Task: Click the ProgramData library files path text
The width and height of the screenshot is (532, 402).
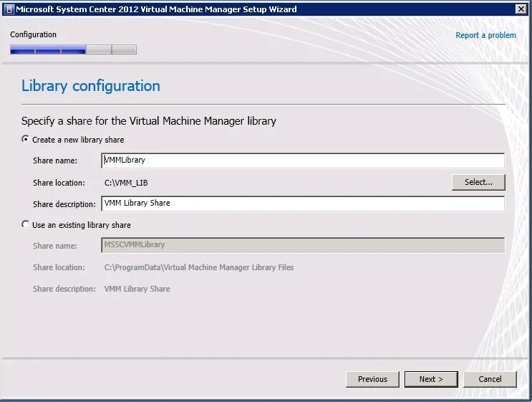Action: [x=199, y=267]
